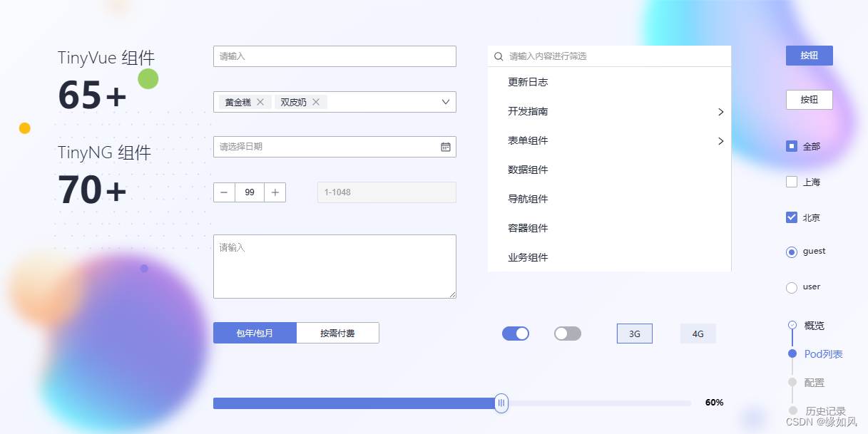Image resolution: width=868 pixels, height=434 pixels.
Task: Navigate to the 配置 anchor link
Action: [x=814, y=382]
